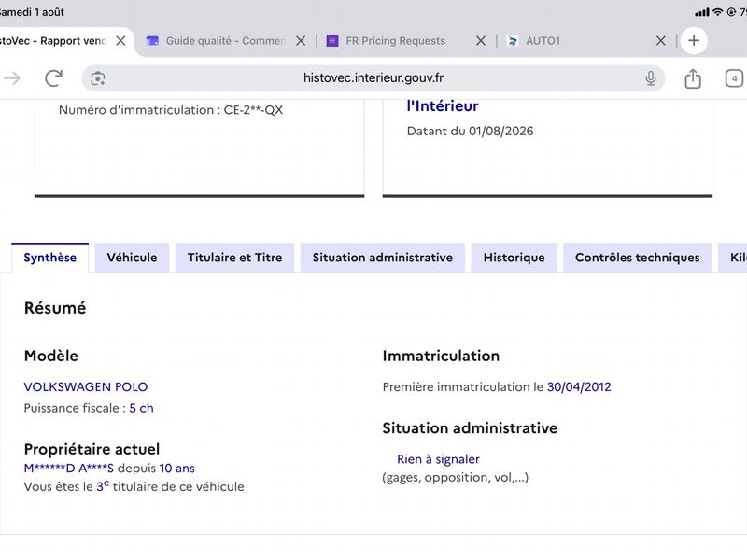Image resolution: width=747 pixels, height=560 pixels.
Task: Click the 10 ans ownership duration
Action: (176, 469)
